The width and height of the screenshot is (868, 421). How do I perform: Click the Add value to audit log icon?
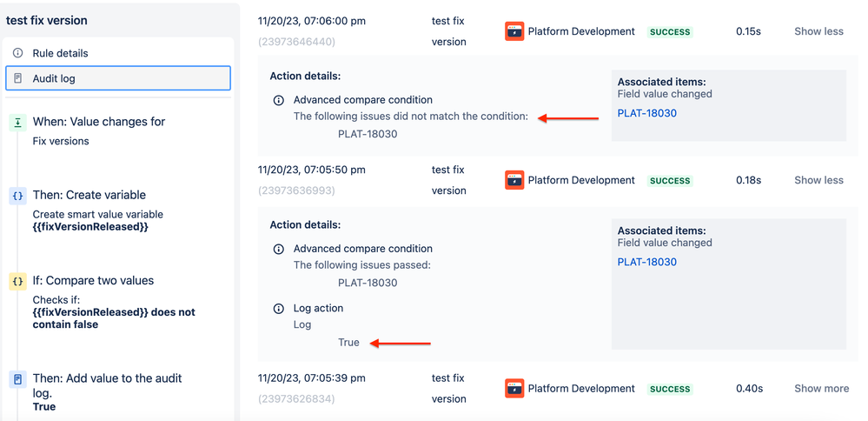pyautogui.click(x=17, y=379)
